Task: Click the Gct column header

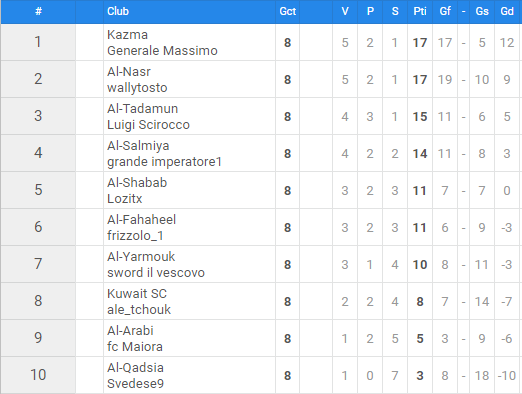Action: [x=288, y=11]
